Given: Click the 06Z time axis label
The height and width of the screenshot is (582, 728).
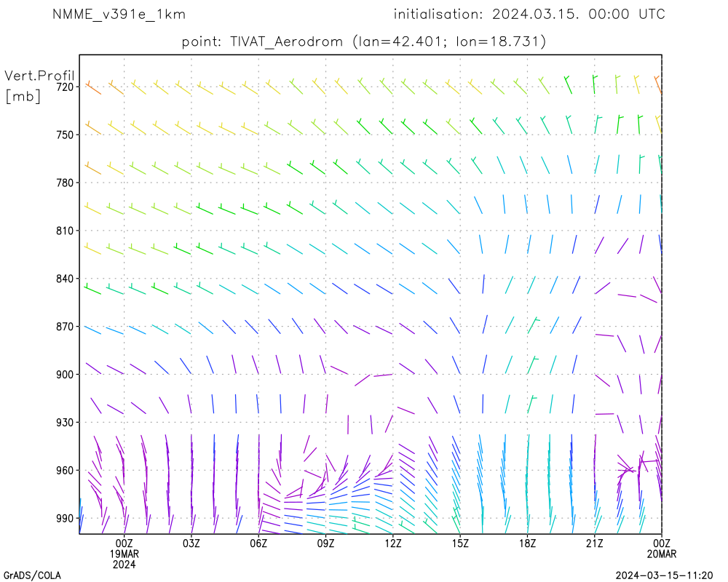Looking at the screenshot, I should (x=258, y=543).
